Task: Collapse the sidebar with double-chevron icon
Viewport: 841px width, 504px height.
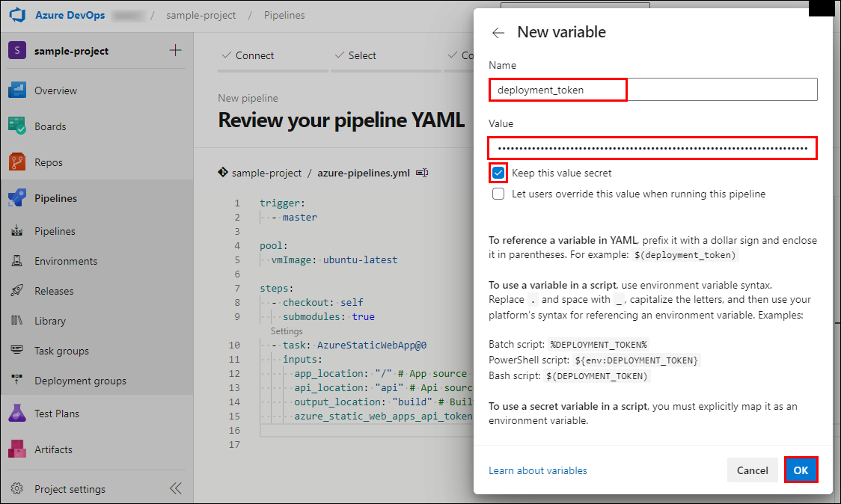Action: click(x=176, y=488)
